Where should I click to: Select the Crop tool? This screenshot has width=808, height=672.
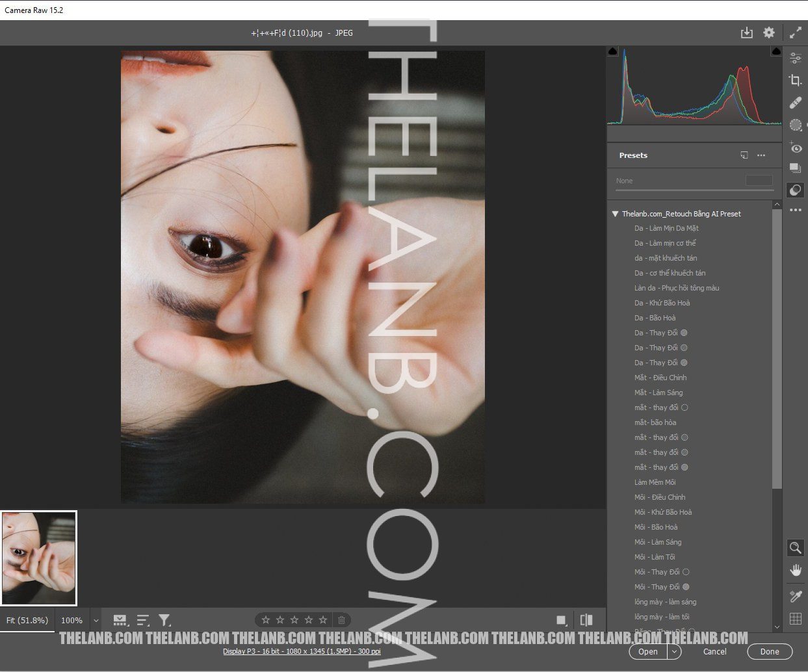tap(795, 81)
